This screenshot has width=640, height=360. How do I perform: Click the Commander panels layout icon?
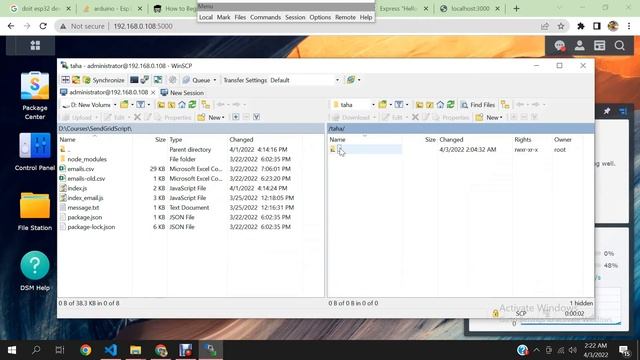tap(65, 80)
